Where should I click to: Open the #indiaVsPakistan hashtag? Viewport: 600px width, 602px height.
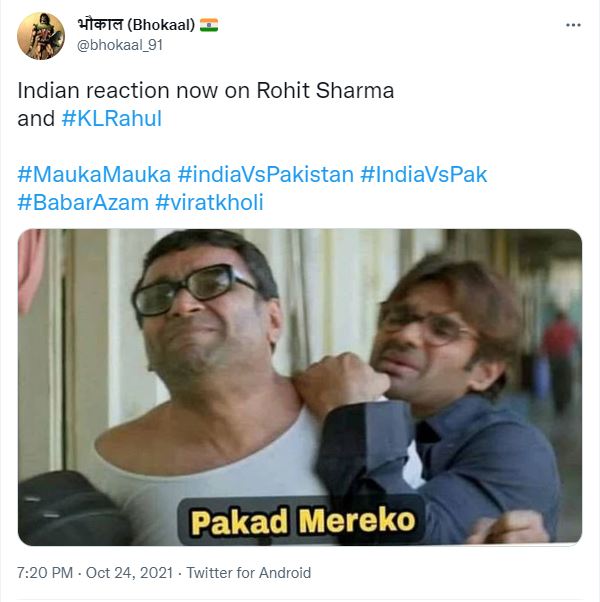pyautogui.click(x=266, y=175)
